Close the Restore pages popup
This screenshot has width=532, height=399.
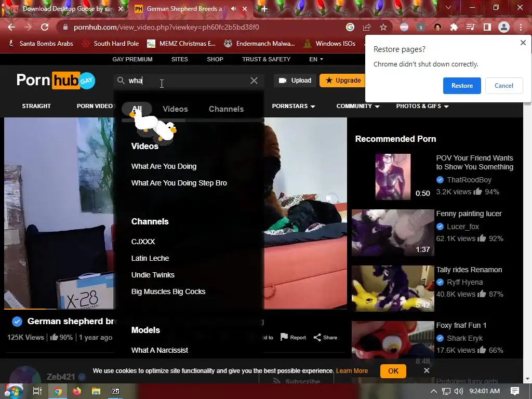523,43
